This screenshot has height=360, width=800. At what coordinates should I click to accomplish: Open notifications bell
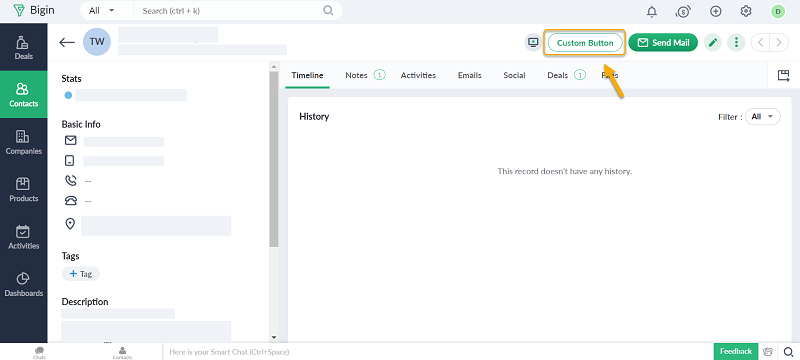tap(652, 11)
